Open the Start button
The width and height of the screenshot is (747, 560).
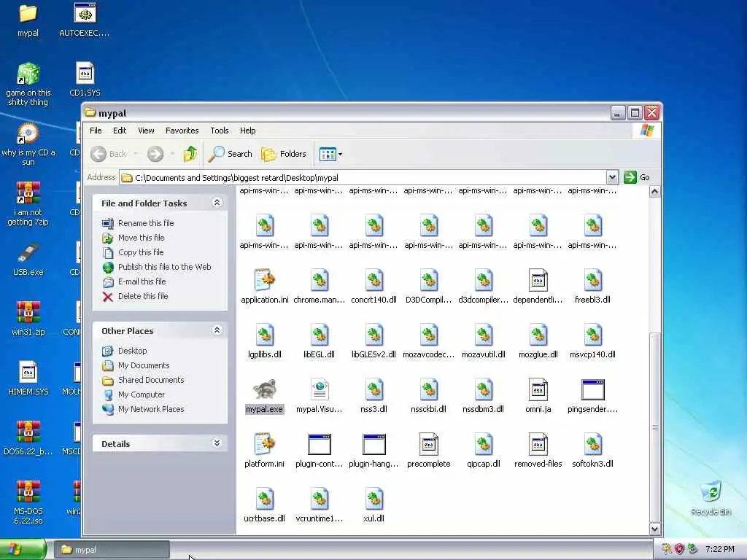click(23, 550)
